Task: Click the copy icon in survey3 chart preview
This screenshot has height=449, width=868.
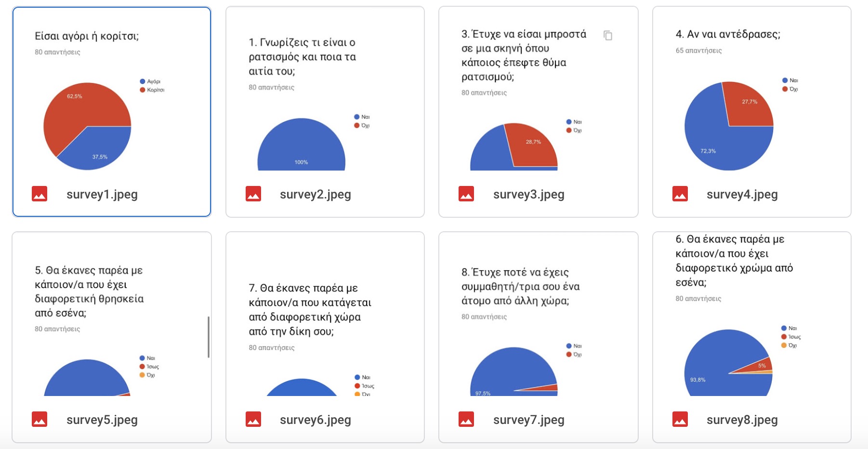Action: [x=608, y=35]
